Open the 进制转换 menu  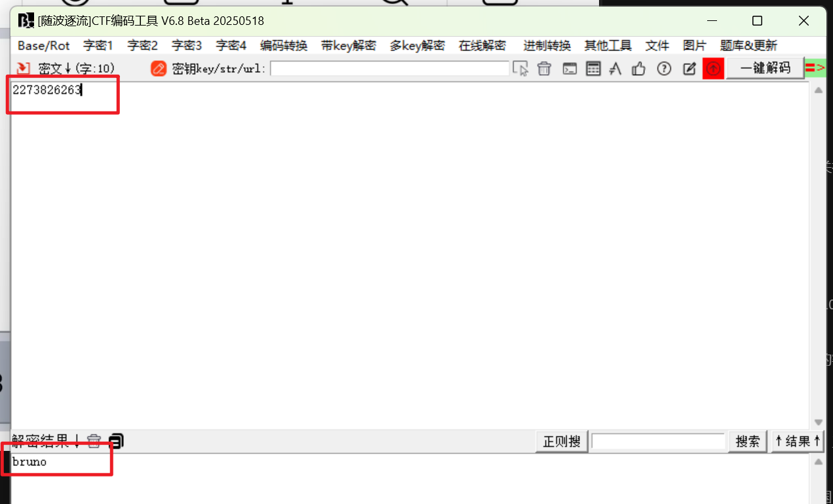coord(547,45)
